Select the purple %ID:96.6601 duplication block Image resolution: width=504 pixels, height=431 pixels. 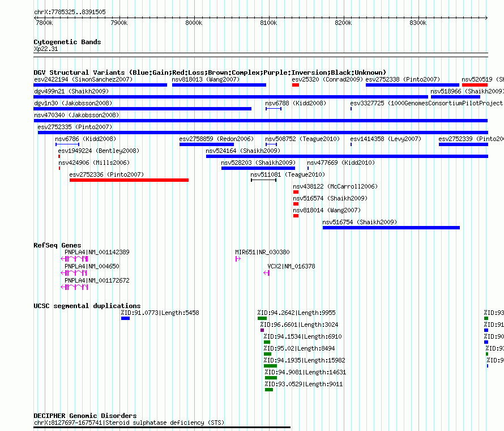[262, 330]
